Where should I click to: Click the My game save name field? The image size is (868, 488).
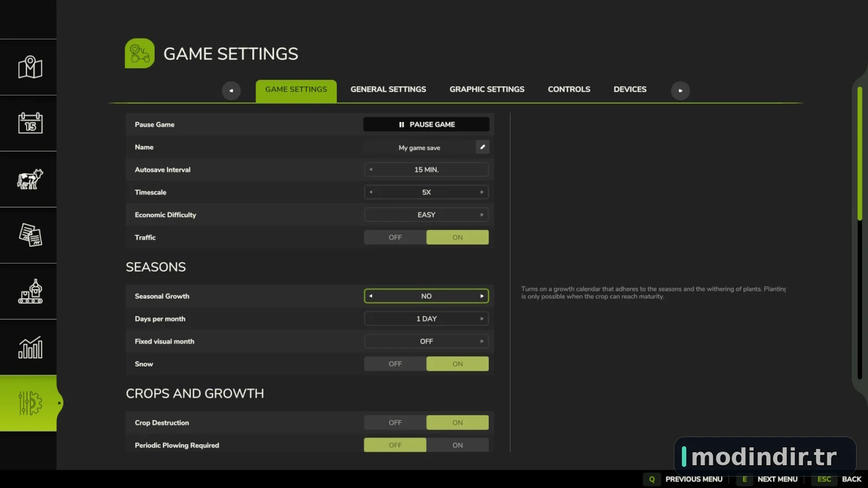point(419,147)
